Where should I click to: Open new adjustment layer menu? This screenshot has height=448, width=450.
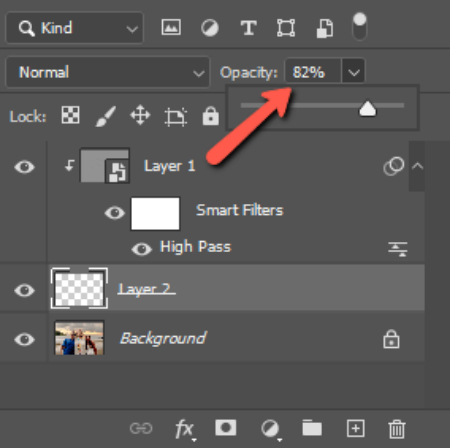coord(271,429)
